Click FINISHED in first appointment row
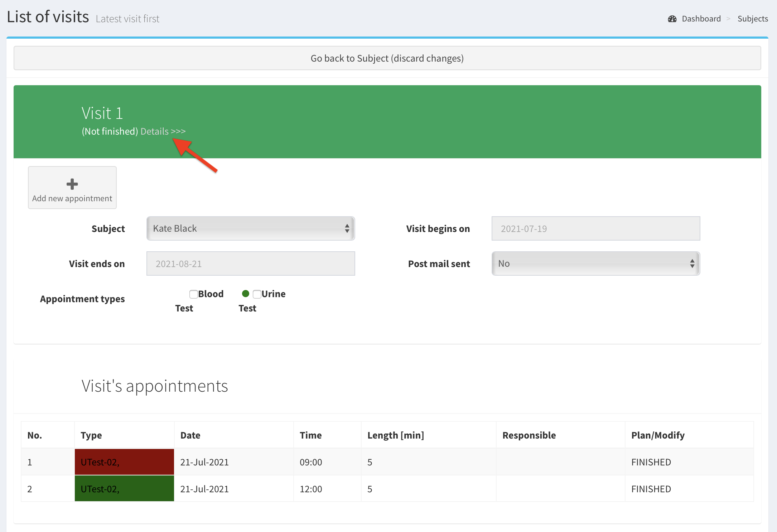Screen dimensions: 777x532 tap(651, 462)
